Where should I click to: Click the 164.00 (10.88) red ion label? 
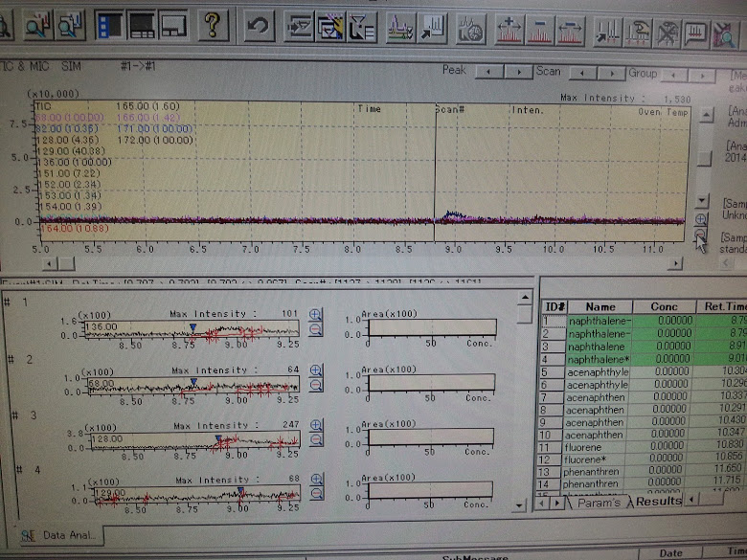tap(74, 229)
